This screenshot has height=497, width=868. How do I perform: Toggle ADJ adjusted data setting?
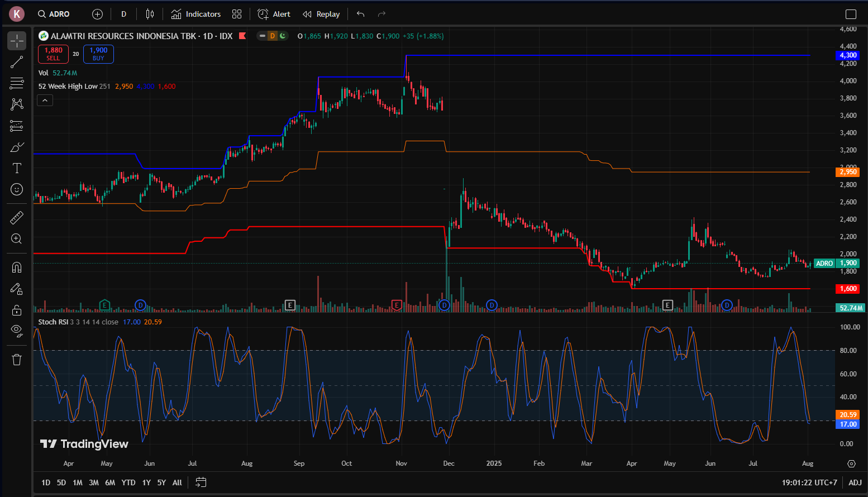(x=855, y=482)
